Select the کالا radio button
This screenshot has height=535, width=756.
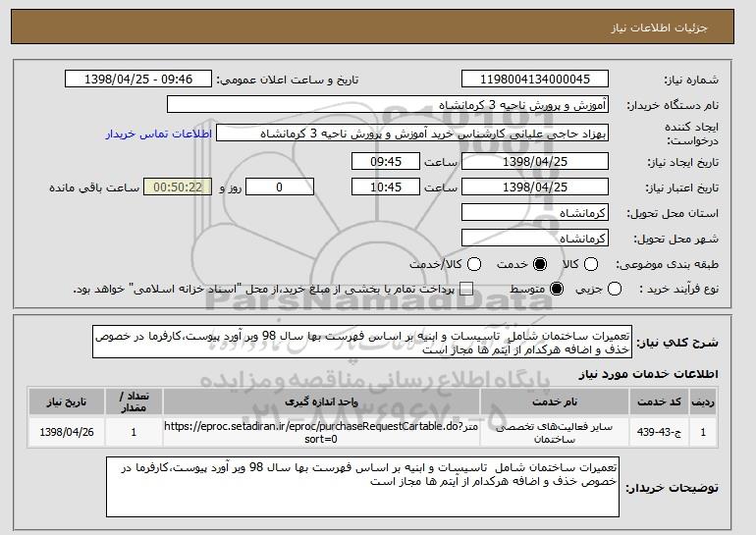(x=591, y=264)
